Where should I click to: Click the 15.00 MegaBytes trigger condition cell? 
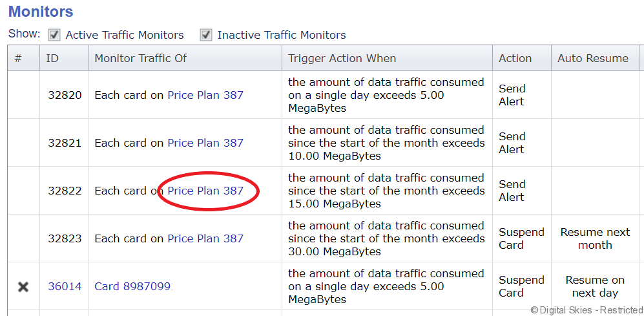[x=386, y=191]
